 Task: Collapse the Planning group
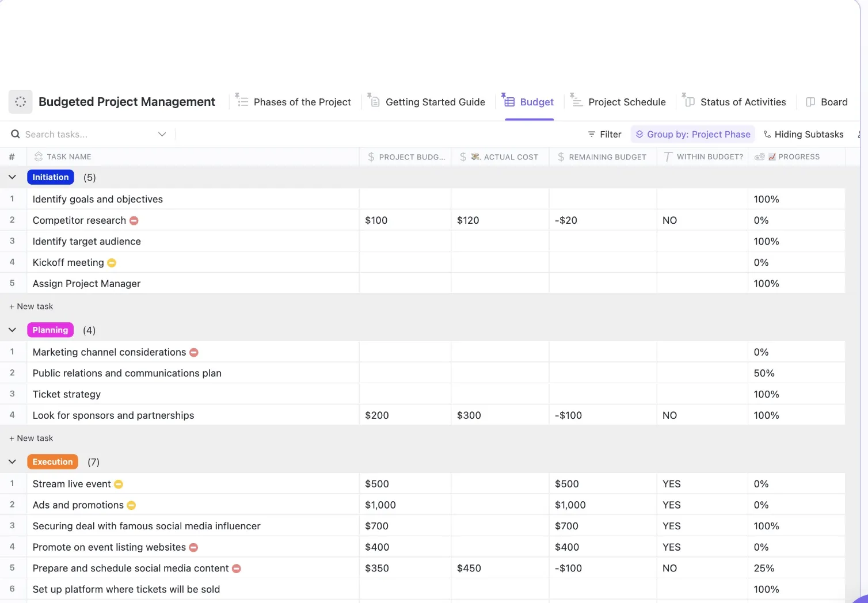12,330
